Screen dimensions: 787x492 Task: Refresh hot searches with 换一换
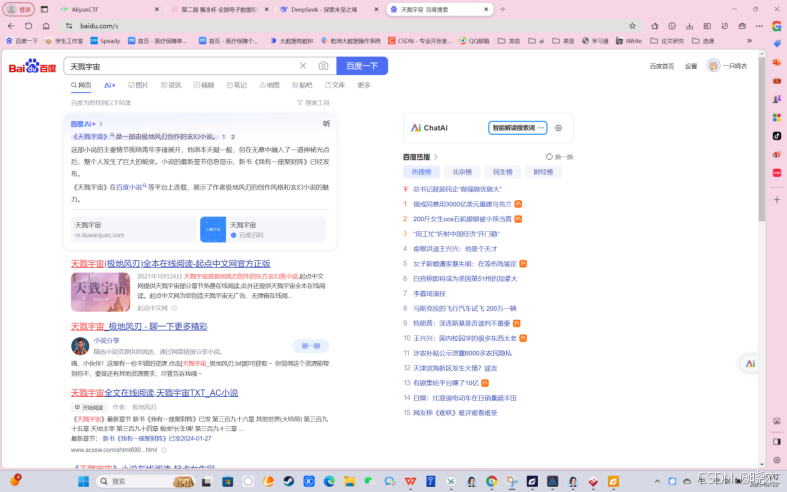click(x=559, y=157)
